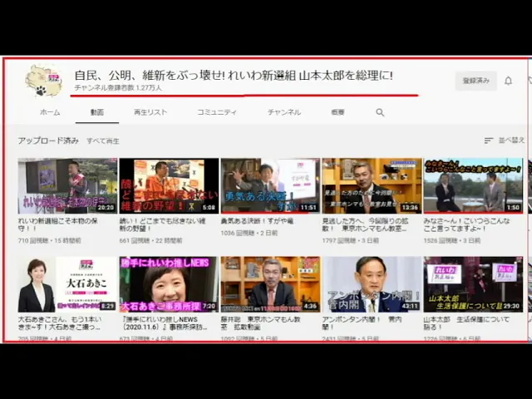Click the channel avatar picture

click(x=44, y=81)
